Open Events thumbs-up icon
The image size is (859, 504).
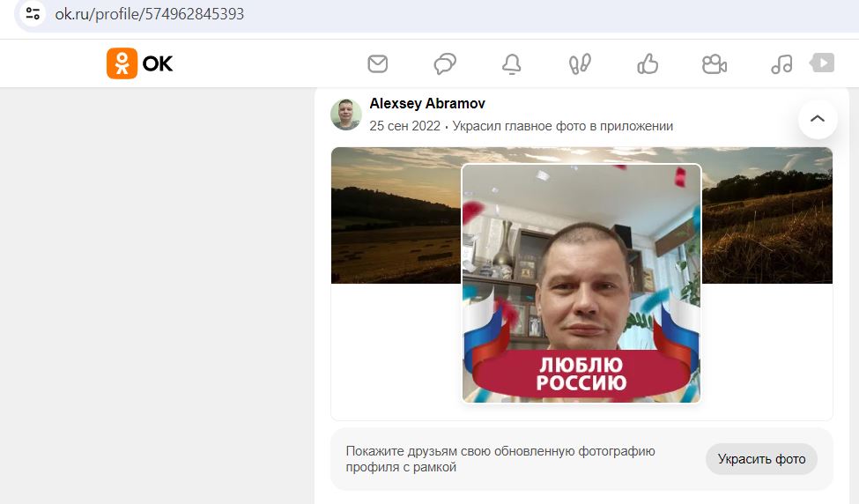[x=648, y=63]
